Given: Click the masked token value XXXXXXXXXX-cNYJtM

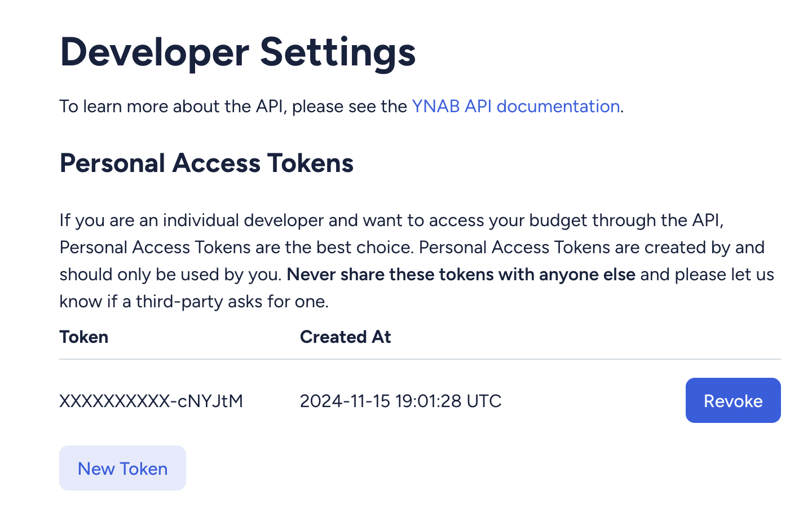Looking at the screenshot, I should point(151,401).
